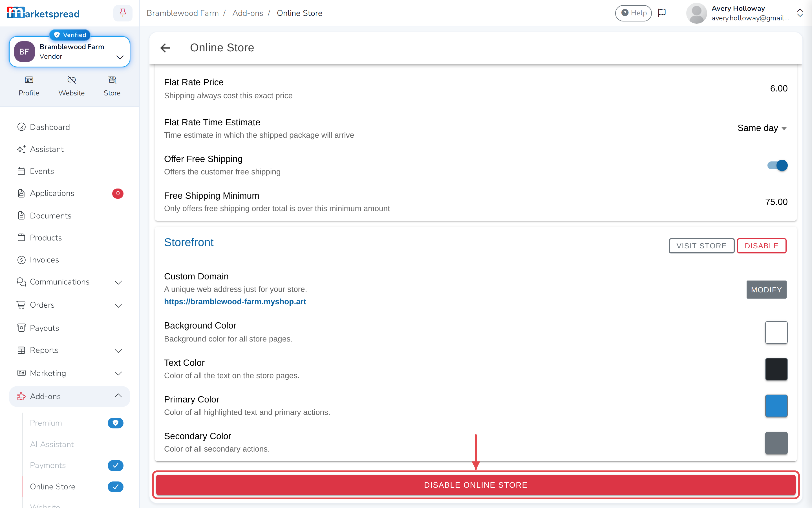812x508 pixels.
Task: Open Documents in the sidebar
Action: 70,216
